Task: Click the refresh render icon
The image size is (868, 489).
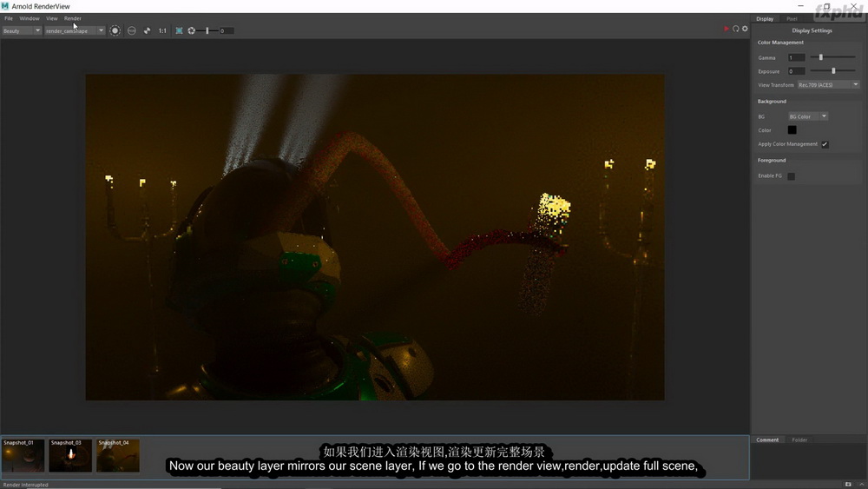Action: pyautogui.click(x=736, y=29)
